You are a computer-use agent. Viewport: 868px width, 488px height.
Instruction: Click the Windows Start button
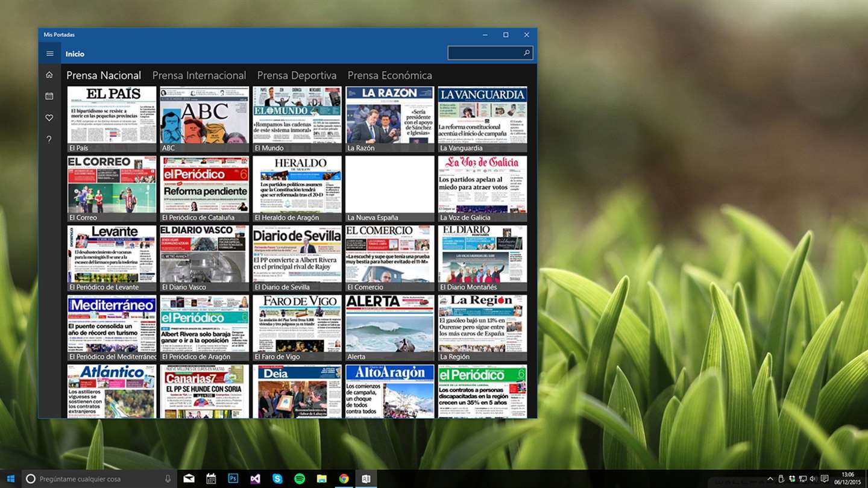point(11,479)
